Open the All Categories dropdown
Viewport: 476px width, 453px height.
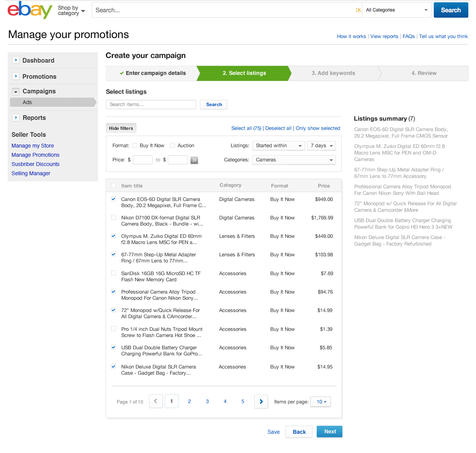397,10
